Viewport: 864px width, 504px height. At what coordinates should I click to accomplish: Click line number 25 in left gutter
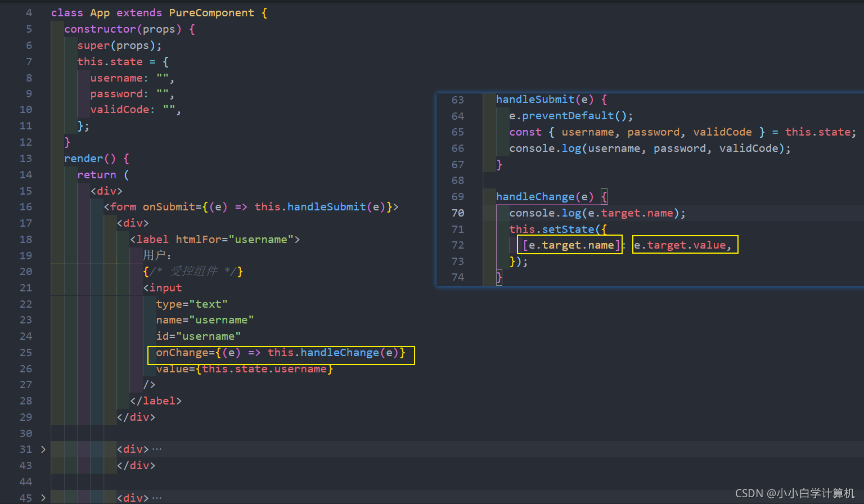(26, 353)
